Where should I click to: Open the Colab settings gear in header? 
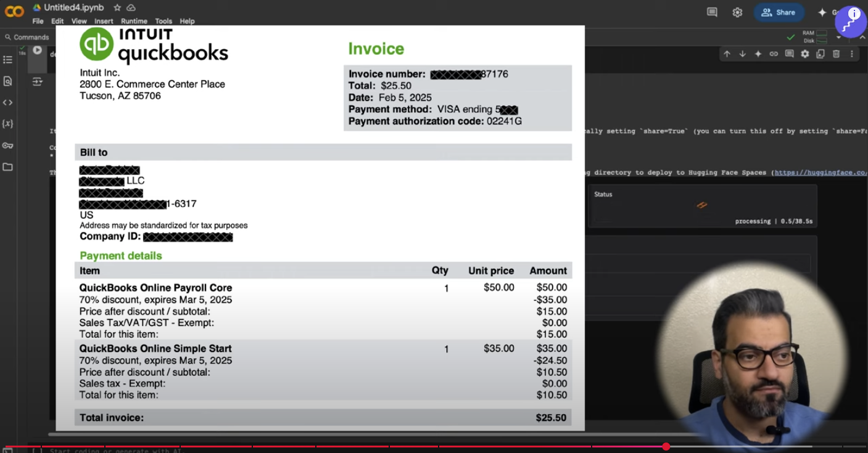click(x=737, y=12)
